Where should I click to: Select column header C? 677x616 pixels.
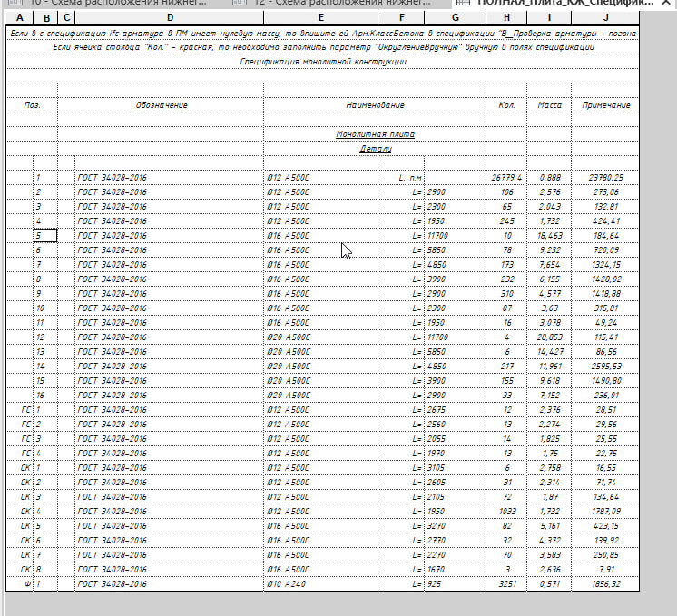[66, 18]
